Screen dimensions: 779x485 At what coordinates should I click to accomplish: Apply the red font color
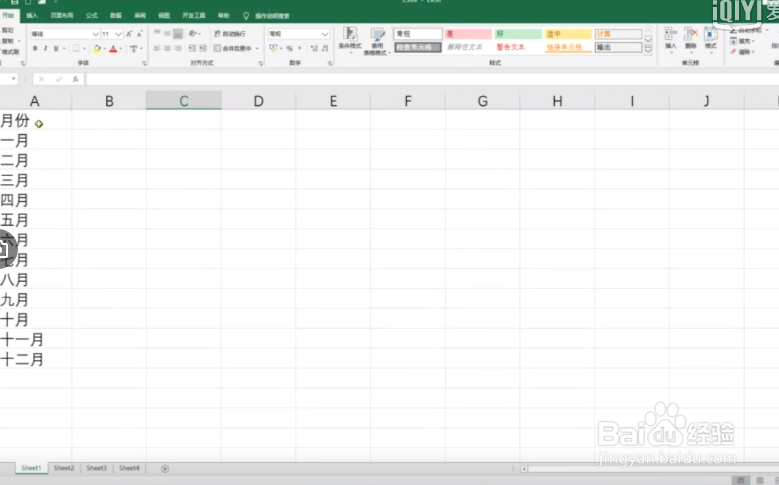click(113, 48)
